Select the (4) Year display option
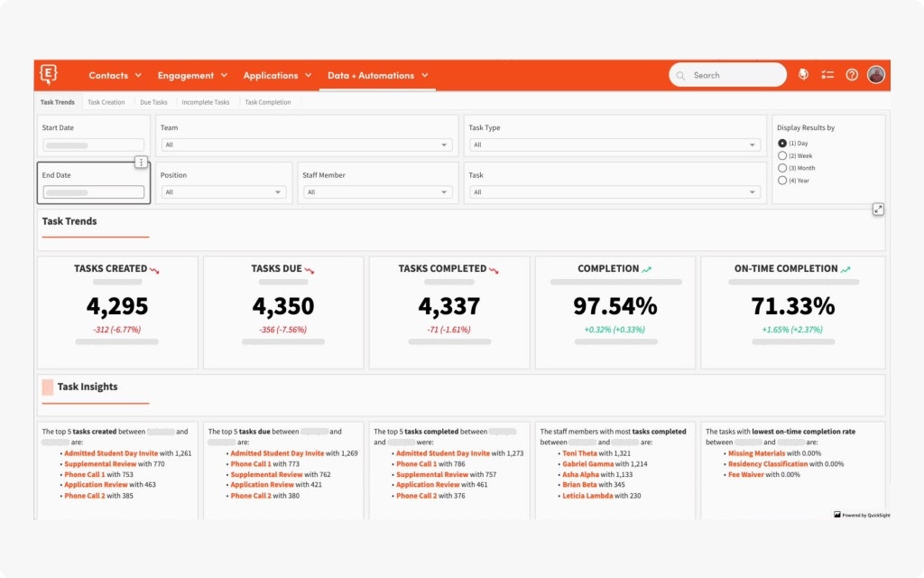The image size is (924, 578). [782, 181]
